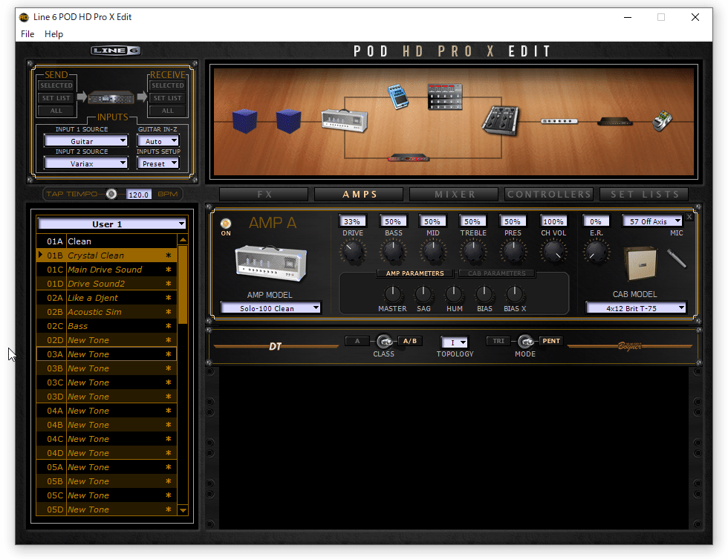This screenshot has width=728, height=560.
Task: Open Input 1 Source Guitar dropdown
Action: pos(86,140)
